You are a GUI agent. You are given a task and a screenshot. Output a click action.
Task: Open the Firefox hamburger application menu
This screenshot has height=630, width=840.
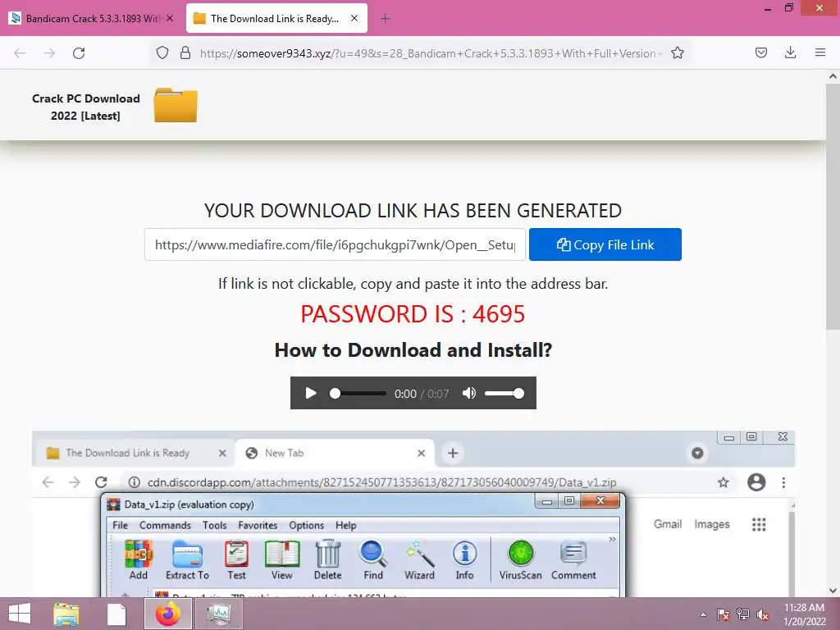click(x=820, y=53)
